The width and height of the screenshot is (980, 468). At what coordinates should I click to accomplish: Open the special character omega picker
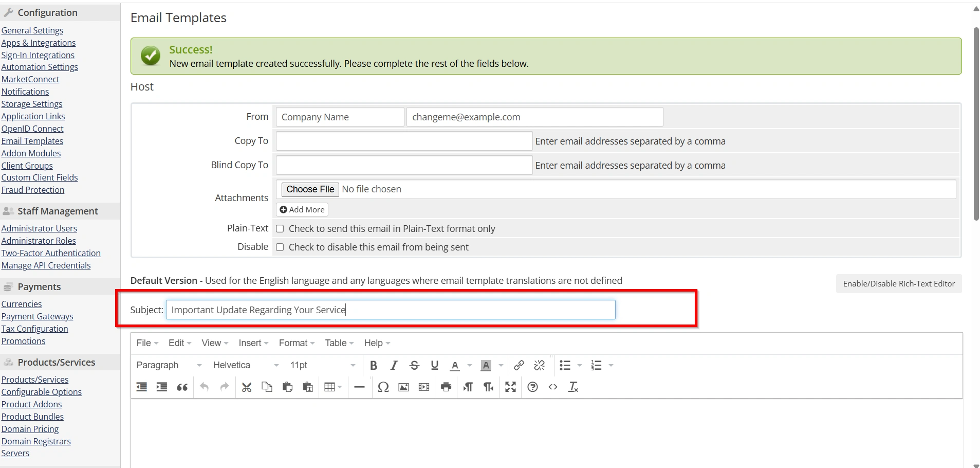(x=383, y=387)
